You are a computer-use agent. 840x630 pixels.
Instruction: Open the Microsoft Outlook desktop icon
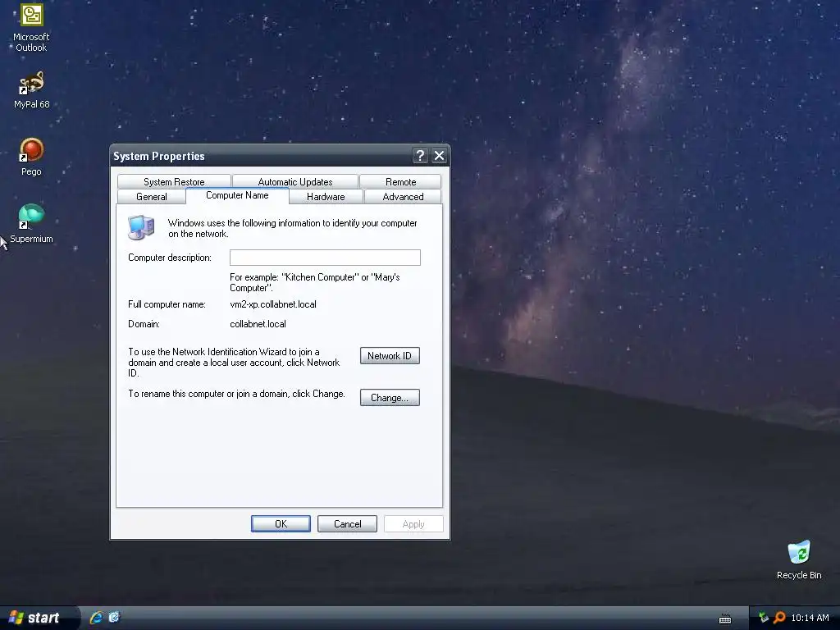point(31,28)
